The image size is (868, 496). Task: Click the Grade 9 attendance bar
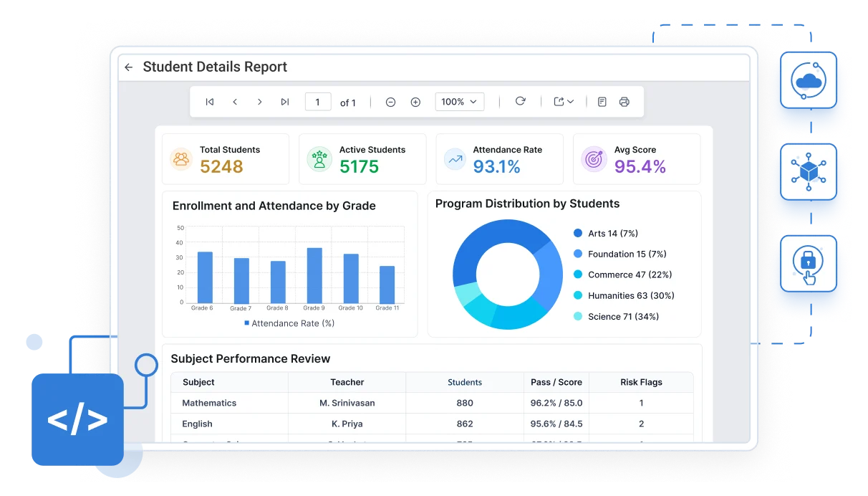click(314, 275)
